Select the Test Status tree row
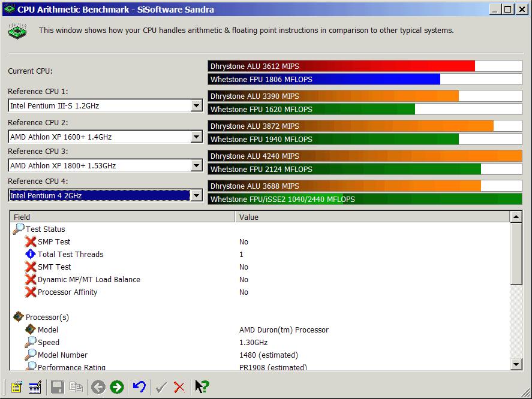The image size is (532, 399). point(45,229)
